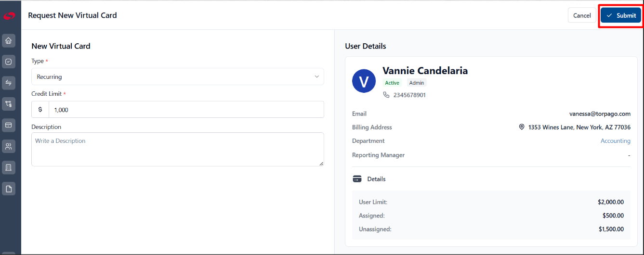Open the transfer arrows icon in sidebar
The width and height of the screenshot is (644, 255).
tap(8, 83)
